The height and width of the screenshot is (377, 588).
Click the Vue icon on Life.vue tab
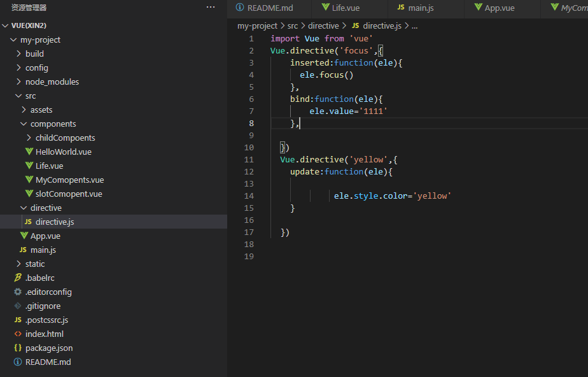coord(326,7)
